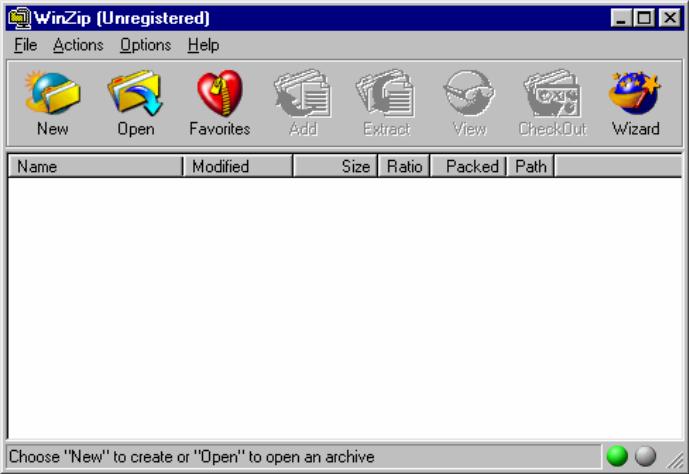Open the Options menu
This screenshot has height=474, width=689.
point(145,45)
